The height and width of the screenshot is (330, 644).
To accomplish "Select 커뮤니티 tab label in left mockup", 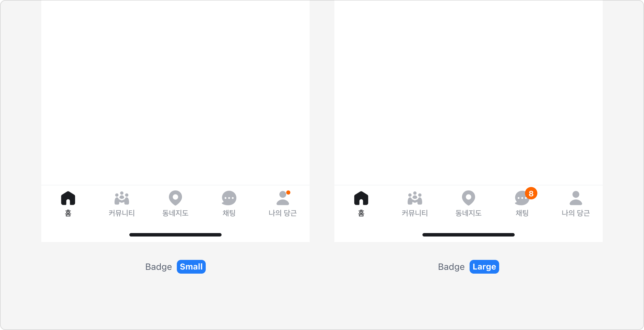I will (x=122, y=213).
